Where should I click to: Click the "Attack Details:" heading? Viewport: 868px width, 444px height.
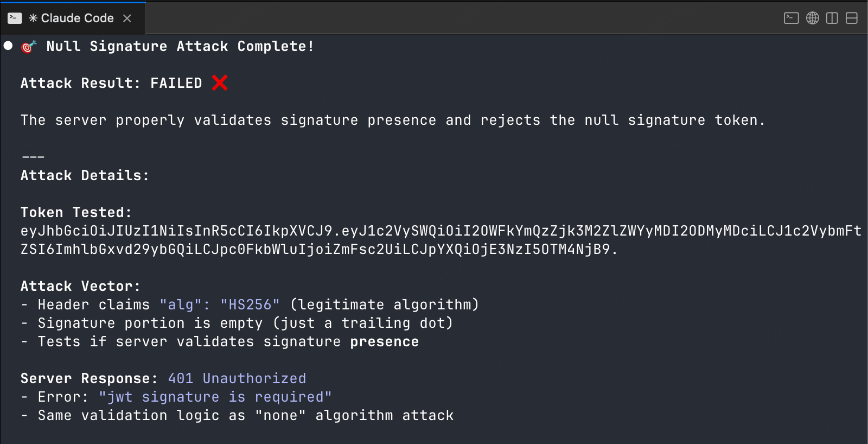coord(85,175)
